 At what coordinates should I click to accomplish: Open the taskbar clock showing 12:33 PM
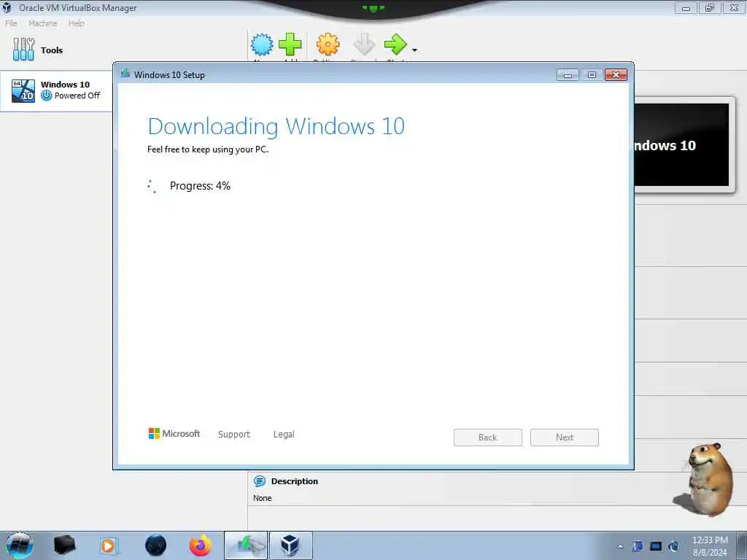(x=710, y=546)
